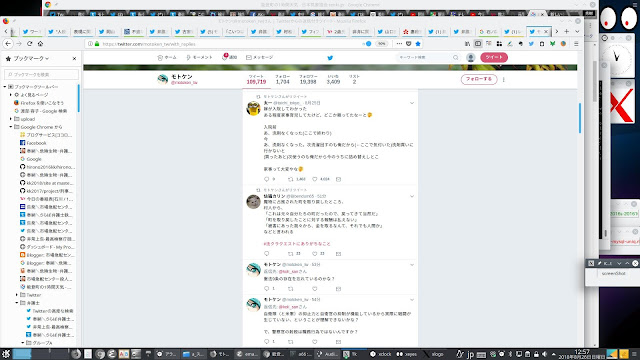Click the Twitter bird logo in header
This screenshot has height=360, width=640.
pyautogui.click(x=330, y=58)
